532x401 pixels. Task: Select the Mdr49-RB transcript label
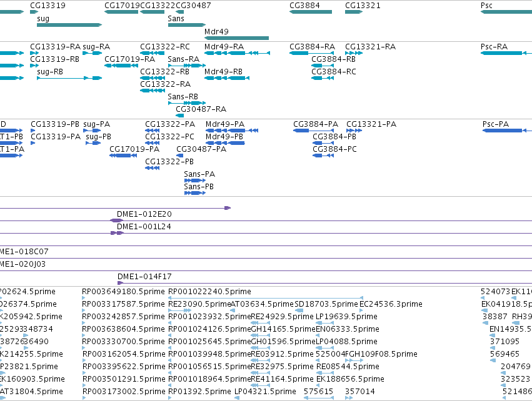click(223, 72)
